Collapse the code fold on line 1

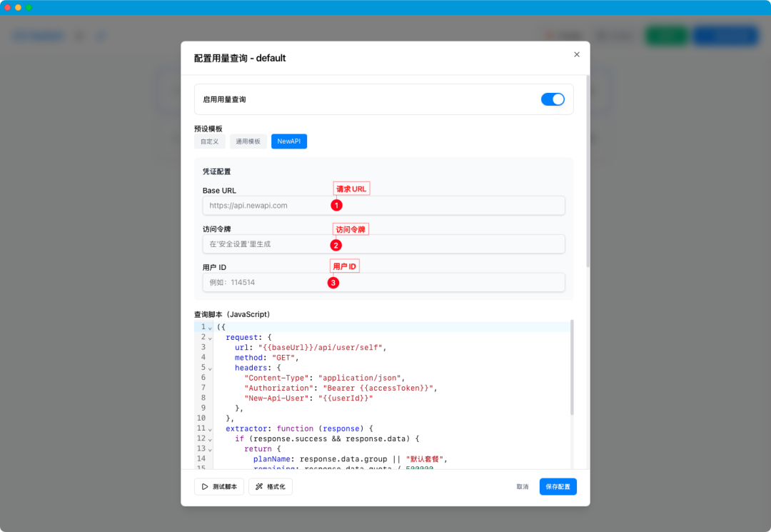(x=207, y=326)
